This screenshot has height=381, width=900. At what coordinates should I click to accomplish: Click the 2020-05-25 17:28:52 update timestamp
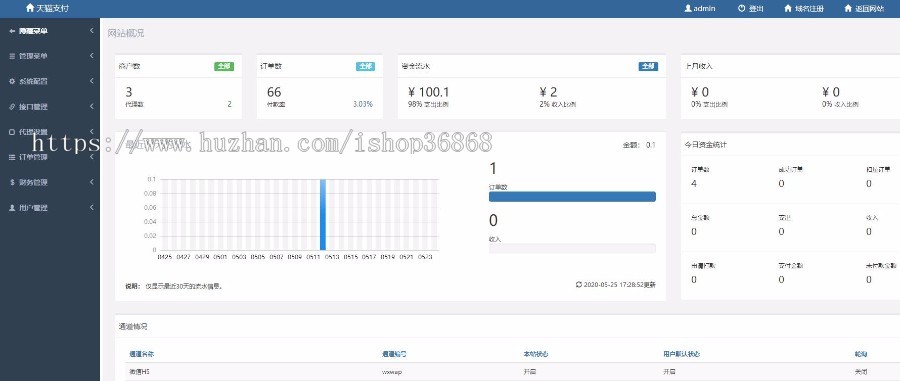pyautogui.click(x=620, y=285)
